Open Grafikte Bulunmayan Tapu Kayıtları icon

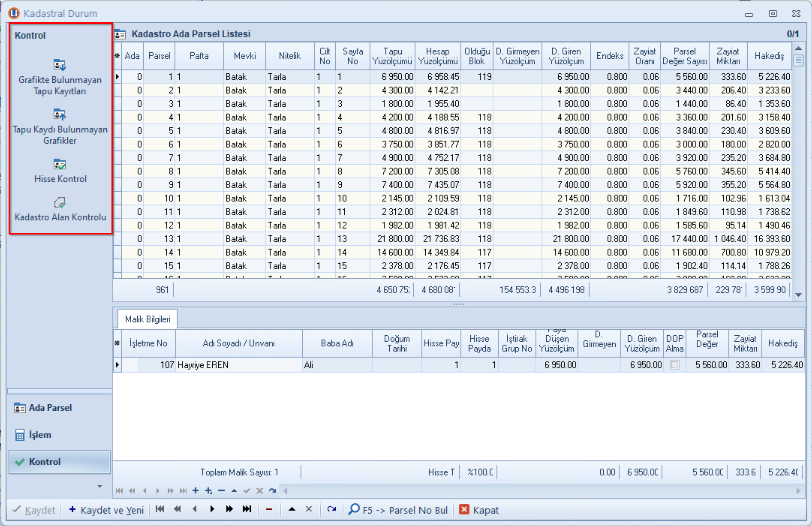tap(60, 65)
